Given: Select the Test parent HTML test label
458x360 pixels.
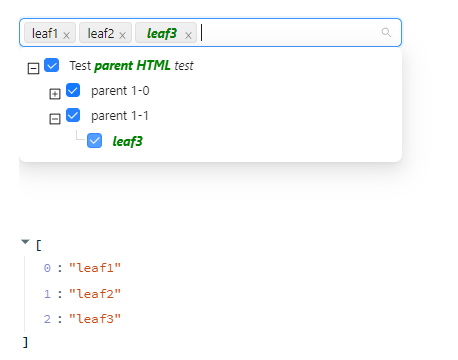Looking at the screenshot, I should pyautogui.click(x=131, y=66).
